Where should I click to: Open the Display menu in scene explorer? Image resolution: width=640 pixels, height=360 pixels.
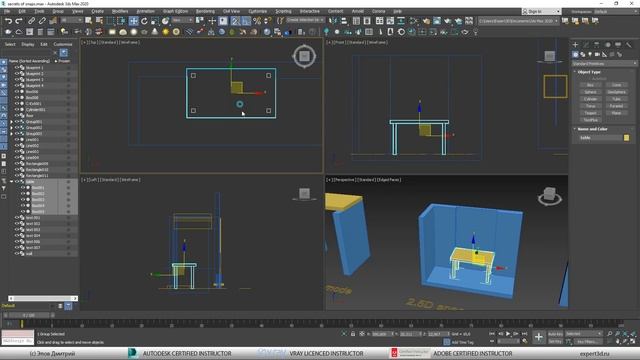coord(28,44)
